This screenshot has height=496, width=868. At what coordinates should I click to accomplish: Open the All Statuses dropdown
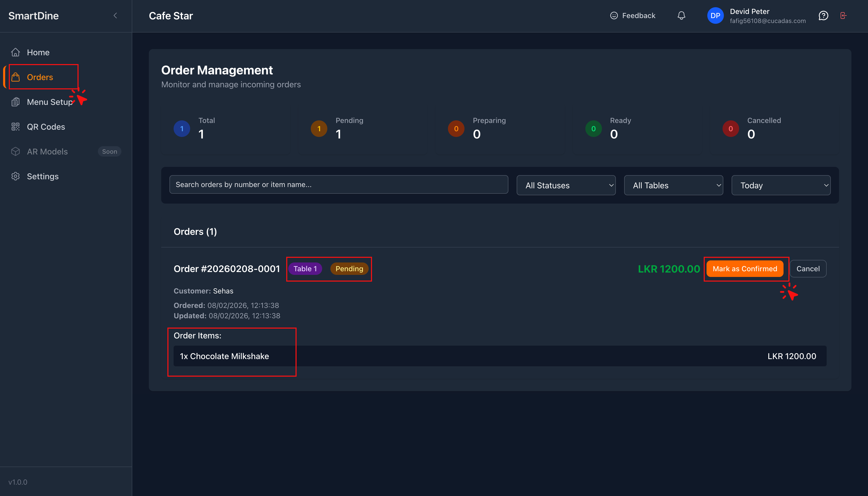click(566, 185)
